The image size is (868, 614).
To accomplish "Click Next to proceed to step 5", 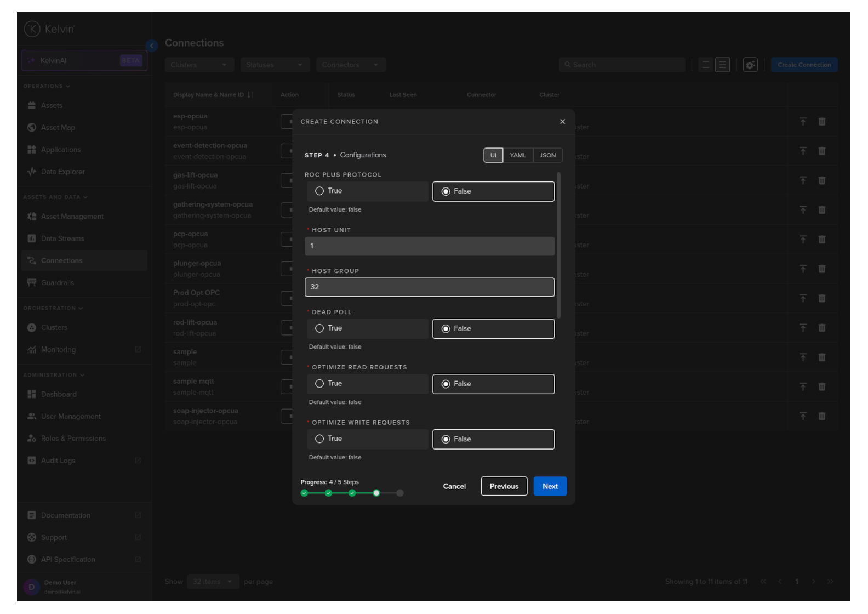I will click(550, 486).
